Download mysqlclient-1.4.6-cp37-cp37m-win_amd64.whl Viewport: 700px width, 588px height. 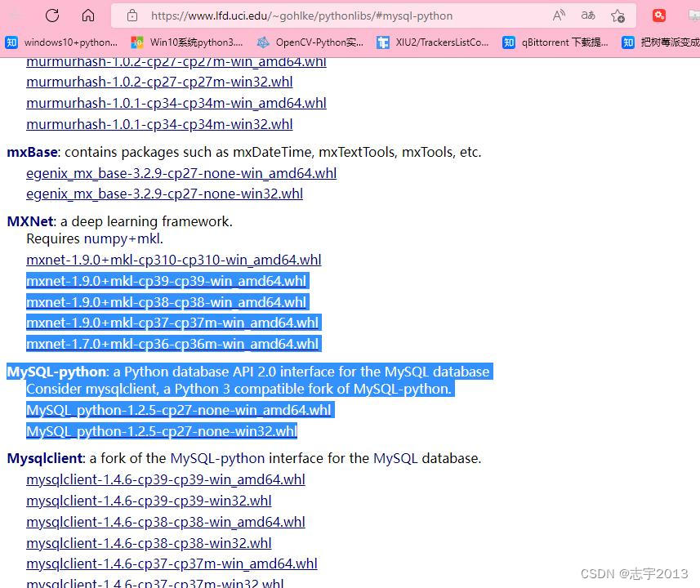pyautogui.click(x=172, y=563)
